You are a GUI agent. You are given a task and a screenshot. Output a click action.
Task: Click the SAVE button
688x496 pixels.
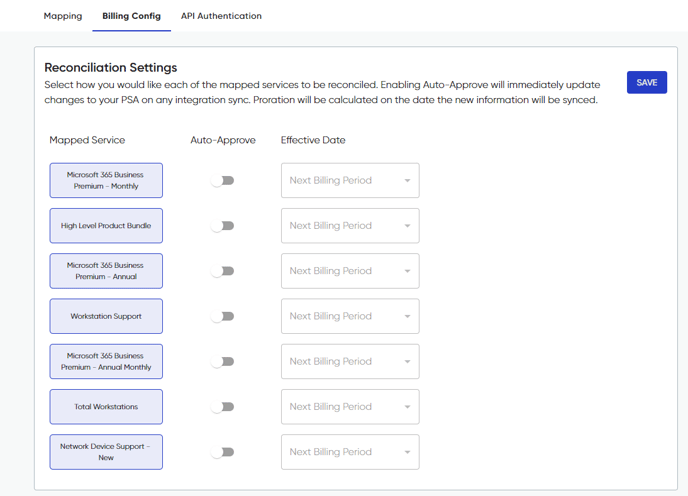click(x=647, y=83)
